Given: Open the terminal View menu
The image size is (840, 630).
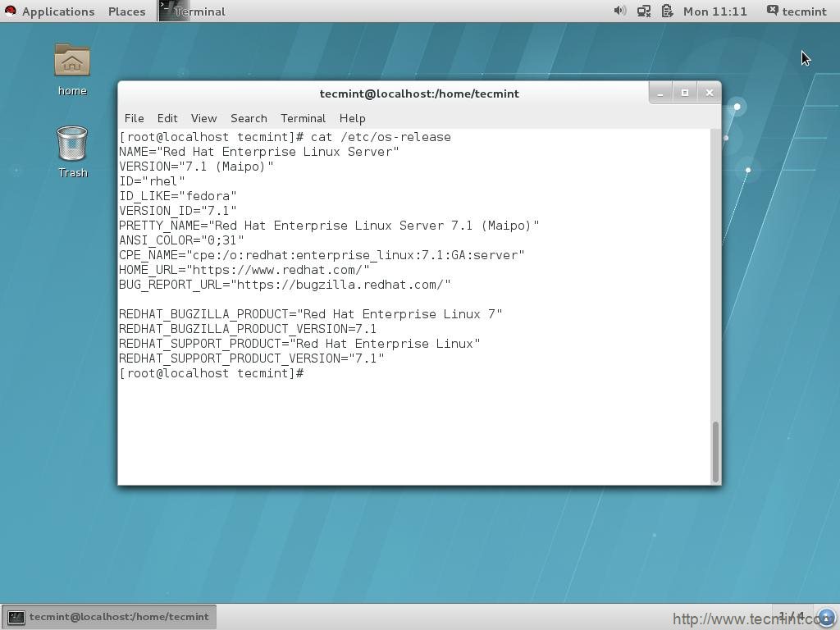Looking at the screenshot, I should tap(203, 118).
